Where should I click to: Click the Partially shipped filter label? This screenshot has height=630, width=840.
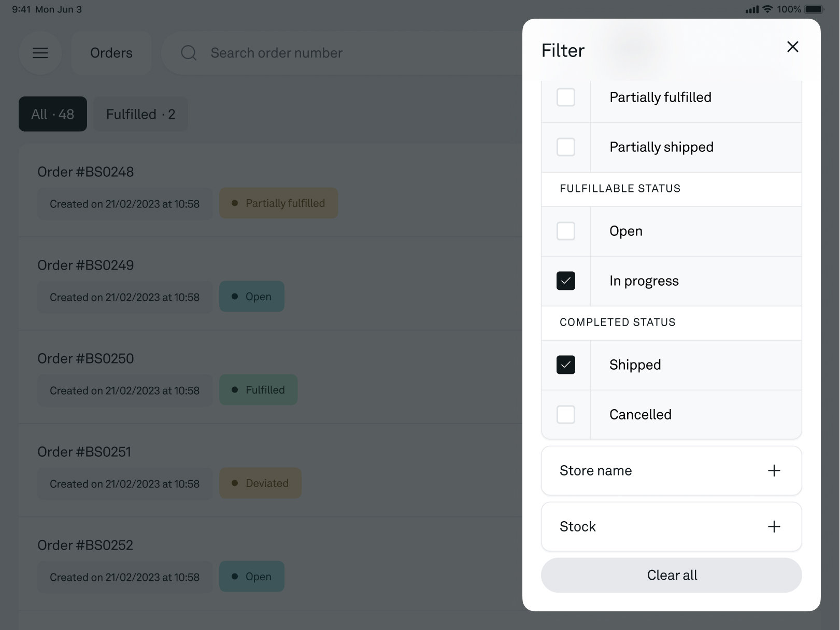[662, 147]
